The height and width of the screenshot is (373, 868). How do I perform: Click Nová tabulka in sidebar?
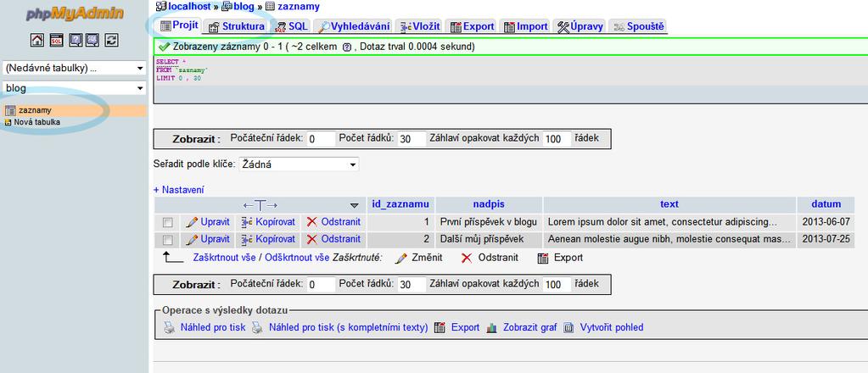[x=37, y=122]
